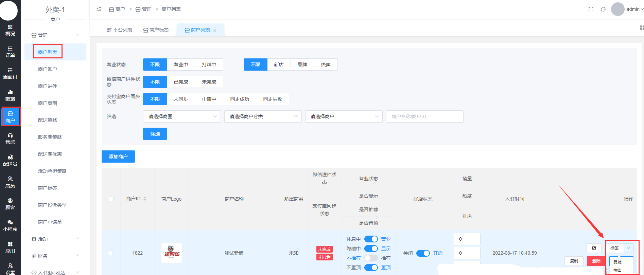
Task: Open the 请选择商圈 dropdown
Action: pyautogui.click(x=182, y=116)
